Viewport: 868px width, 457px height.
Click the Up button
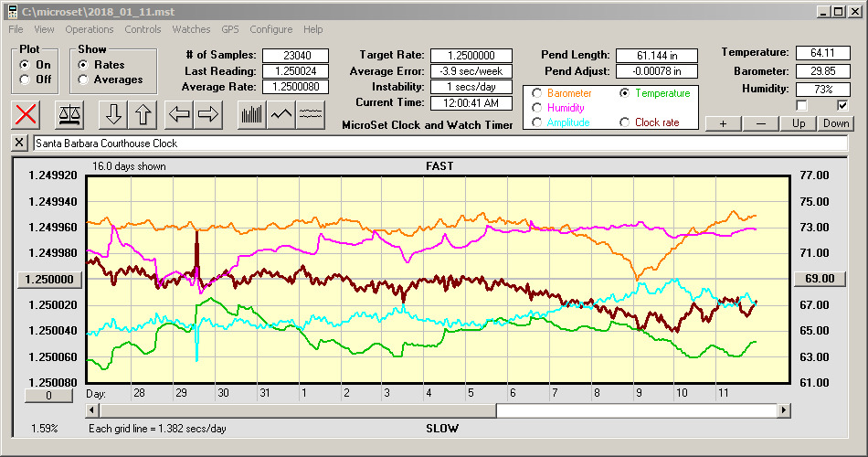[x=799, y=123]
